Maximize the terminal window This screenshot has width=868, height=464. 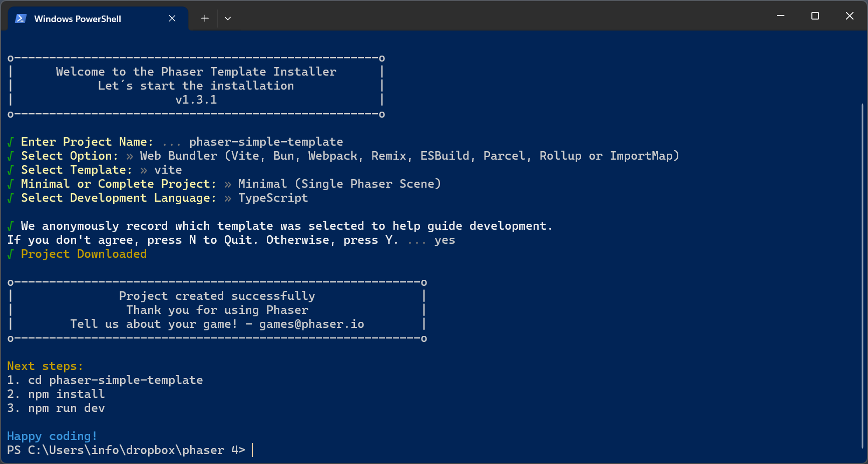click(815, 16)
